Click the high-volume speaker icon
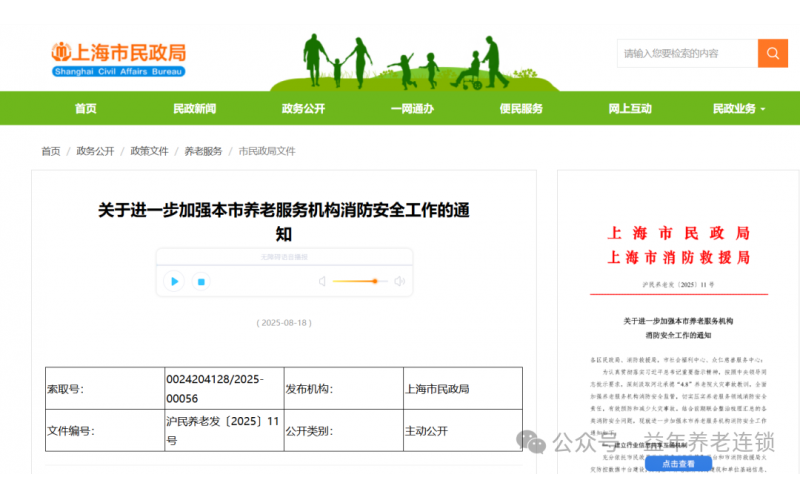The height and width of the screenshot is (500, 800). click(399, 281)
